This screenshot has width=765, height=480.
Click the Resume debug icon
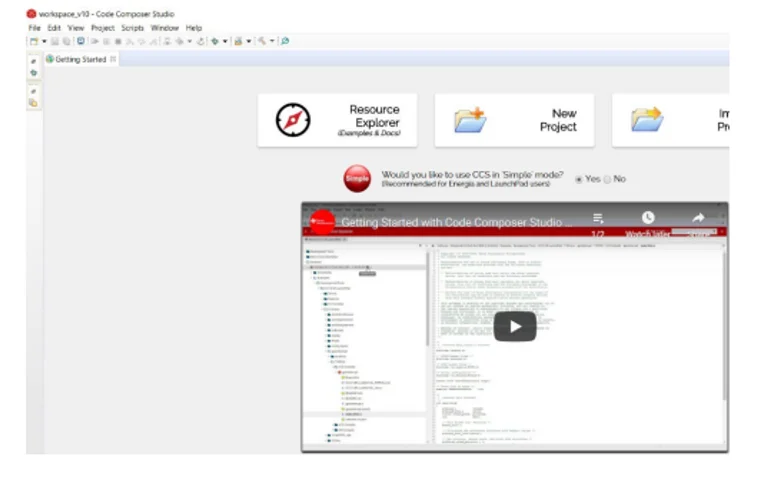pyautogui.click(x=95, y=41)
